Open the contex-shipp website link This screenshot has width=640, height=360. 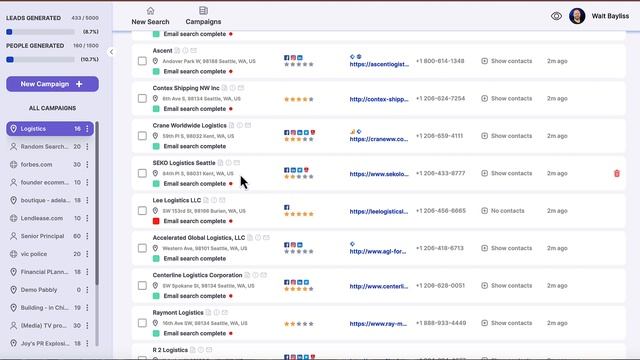(379, 99)
